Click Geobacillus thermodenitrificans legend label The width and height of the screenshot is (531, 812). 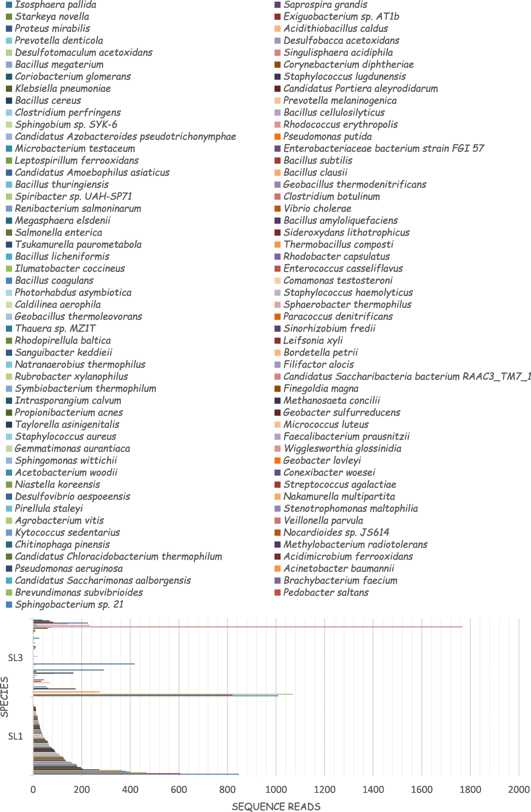[355, 185]
